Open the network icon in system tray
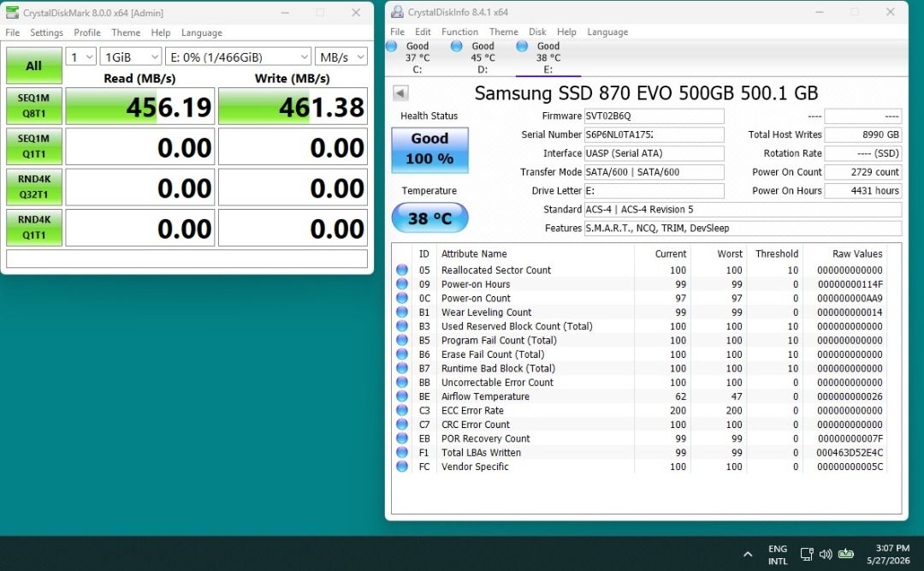This screenshot has height=571, width=924. 806,554
